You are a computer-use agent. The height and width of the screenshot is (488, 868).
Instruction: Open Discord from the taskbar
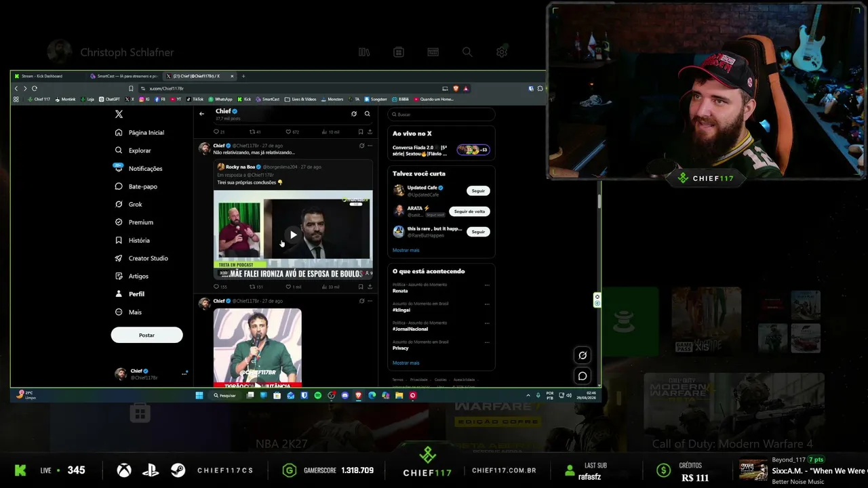[345, 395]
